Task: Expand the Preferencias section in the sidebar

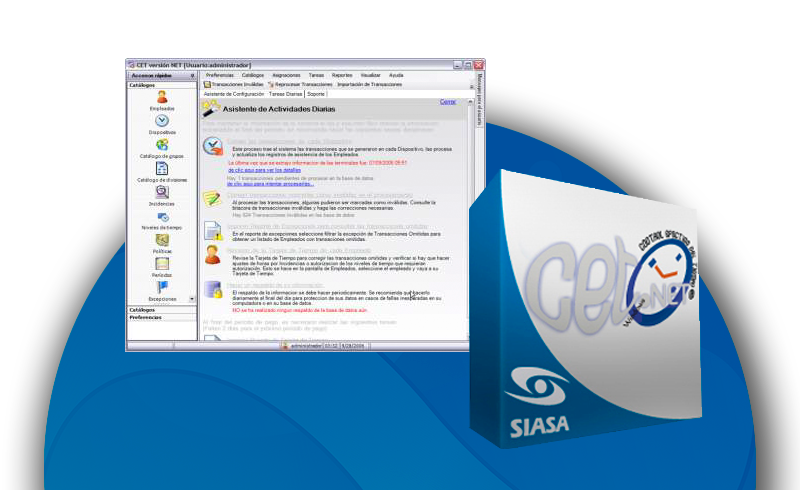Action: 162,317
